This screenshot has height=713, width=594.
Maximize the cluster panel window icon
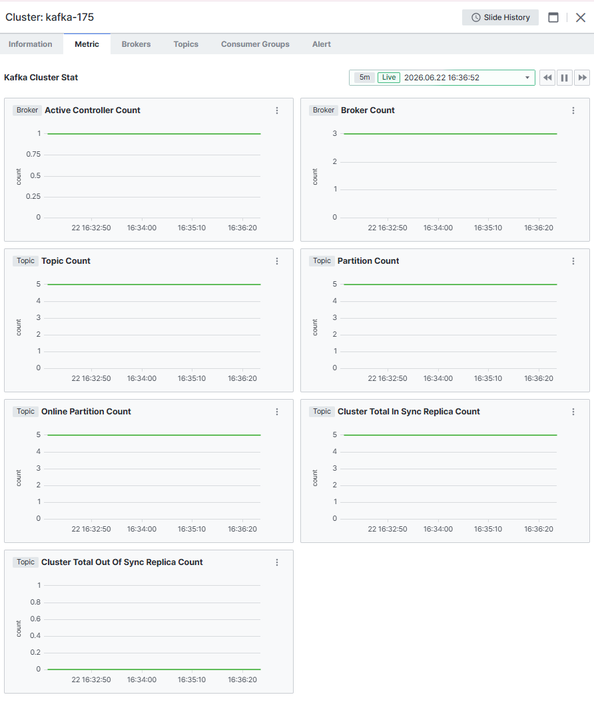[553, 17]
